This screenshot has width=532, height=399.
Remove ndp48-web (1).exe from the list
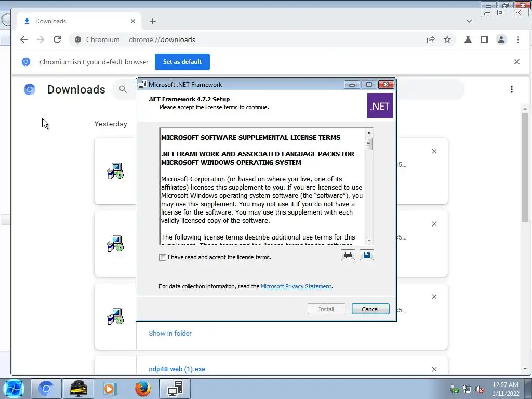point(434,369)
